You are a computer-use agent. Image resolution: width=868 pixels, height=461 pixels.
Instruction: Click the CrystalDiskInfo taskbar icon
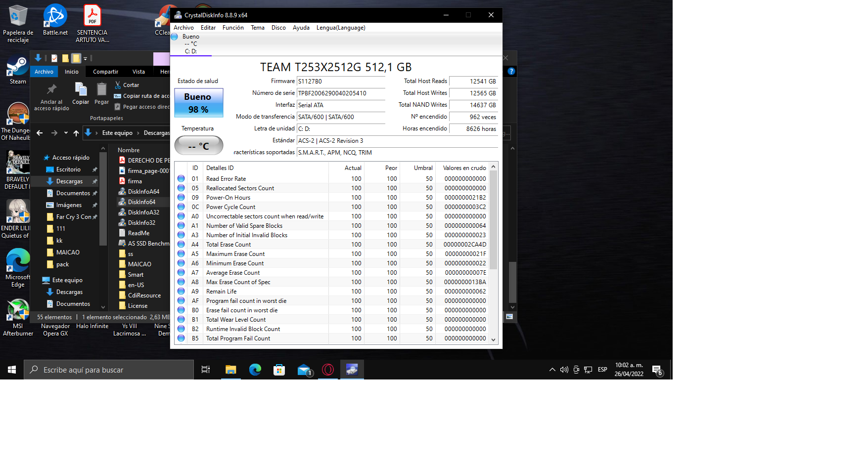352,370
